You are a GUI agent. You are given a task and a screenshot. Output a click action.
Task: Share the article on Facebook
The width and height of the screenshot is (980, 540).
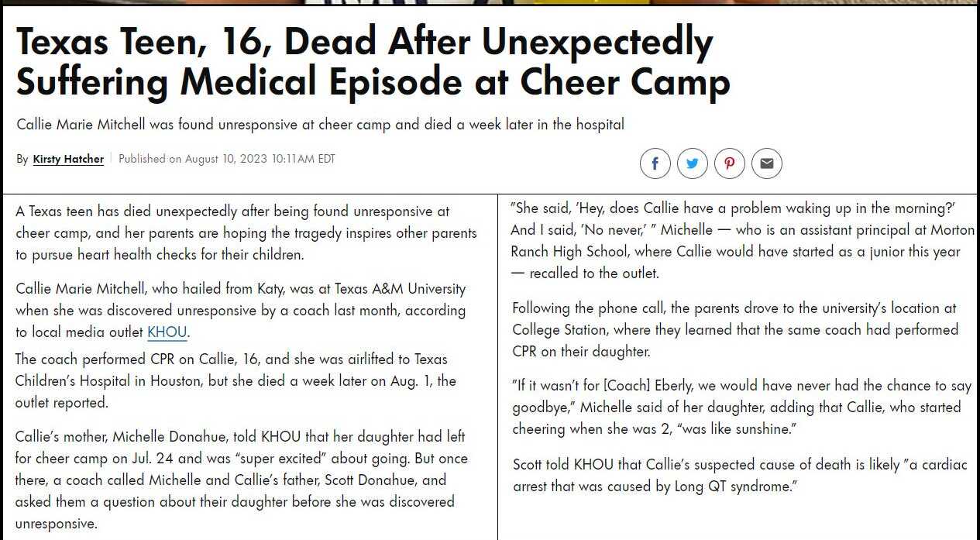coord(655,163)
